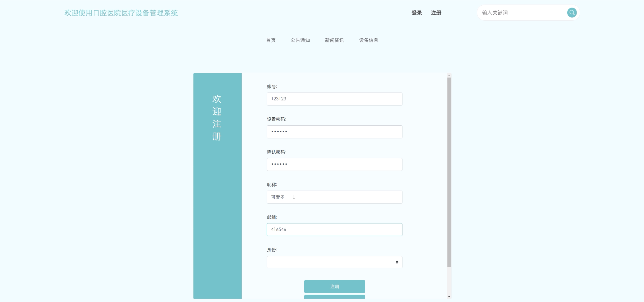Image resolution: width=644 pixels, height=302 pixels.
Task: Click the 账号: label text
Action: pyautogui.click(x=272, y=87)
